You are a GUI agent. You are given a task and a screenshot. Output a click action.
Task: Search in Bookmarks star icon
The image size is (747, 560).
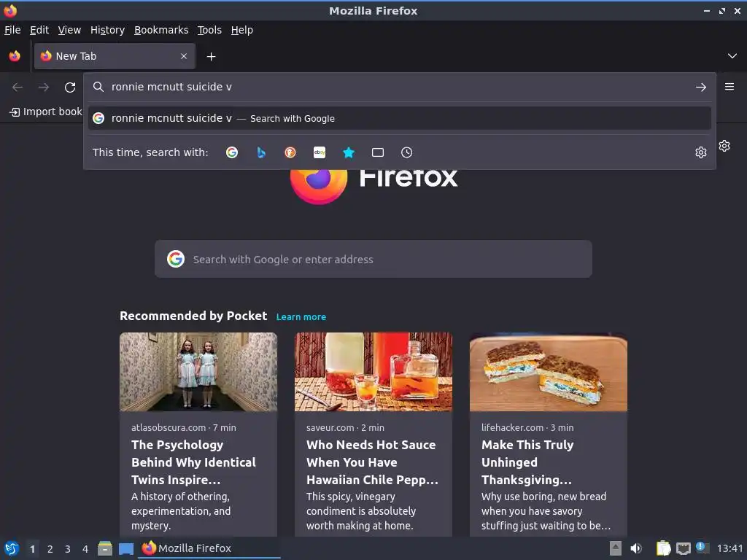[x=349, y=152]
